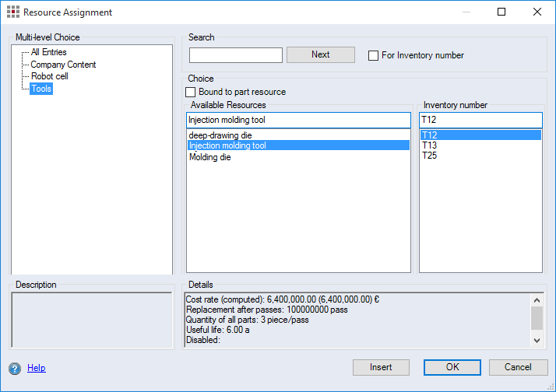The image size is (556, 392).
Task: Toggle the Bound to part resource checkbox
Action: (191, 92)
